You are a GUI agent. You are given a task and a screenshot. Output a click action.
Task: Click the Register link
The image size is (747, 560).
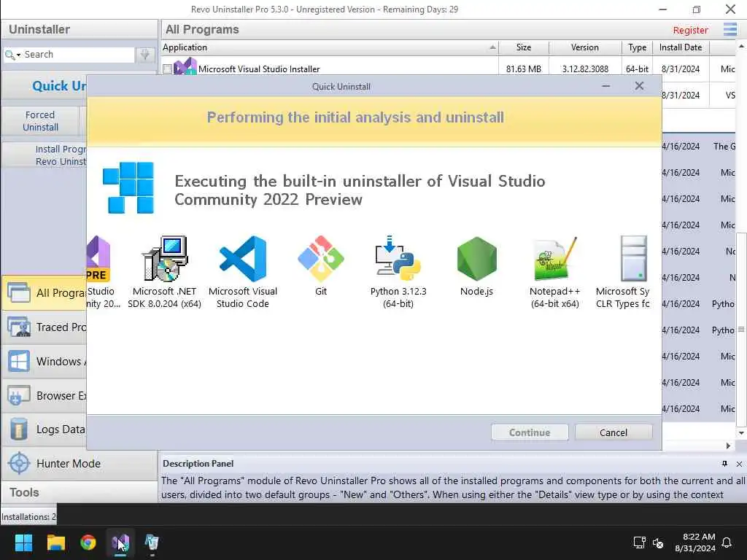point(690,30)
